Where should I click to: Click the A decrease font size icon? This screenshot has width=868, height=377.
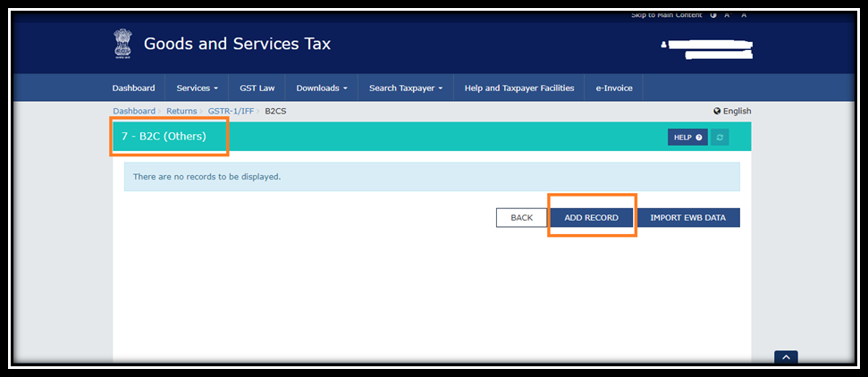(x=744, y=15)
